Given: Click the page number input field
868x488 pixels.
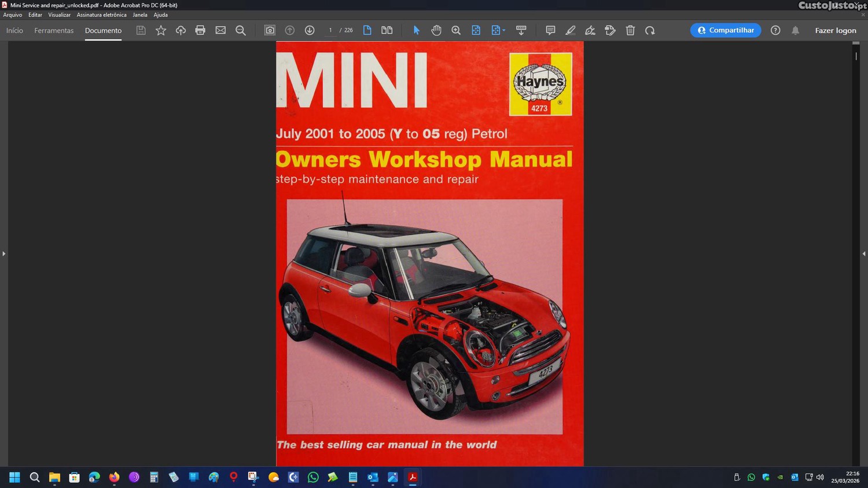Looking at the screenshot, I should 330,31.
